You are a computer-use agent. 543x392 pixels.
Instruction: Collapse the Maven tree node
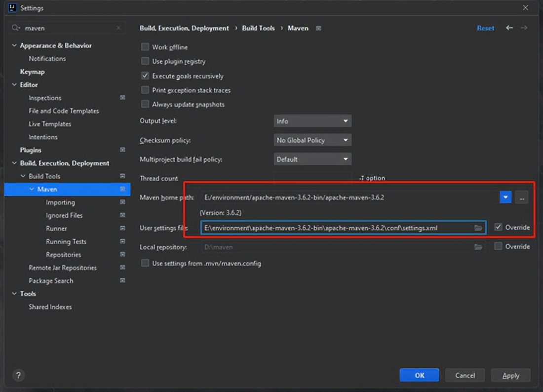[32, 189]
